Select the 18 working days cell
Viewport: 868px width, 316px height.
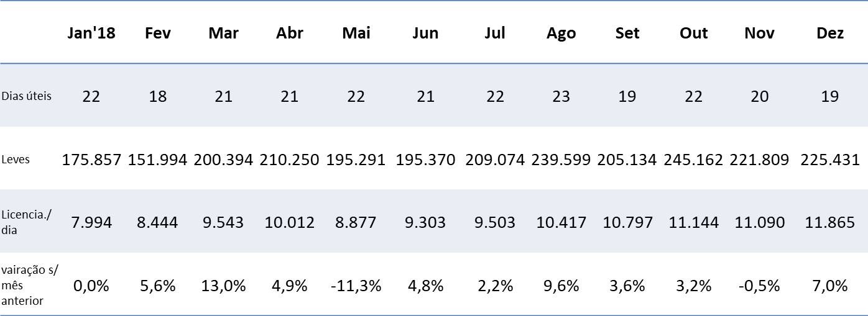158,97
